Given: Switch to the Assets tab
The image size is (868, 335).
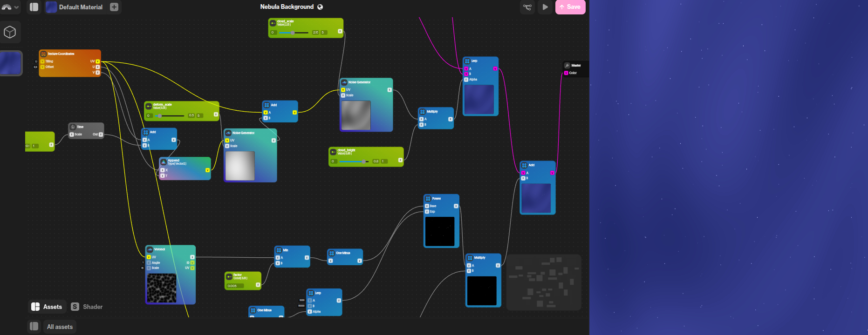Looking at the screenshot, I should (x=47, y=307).
